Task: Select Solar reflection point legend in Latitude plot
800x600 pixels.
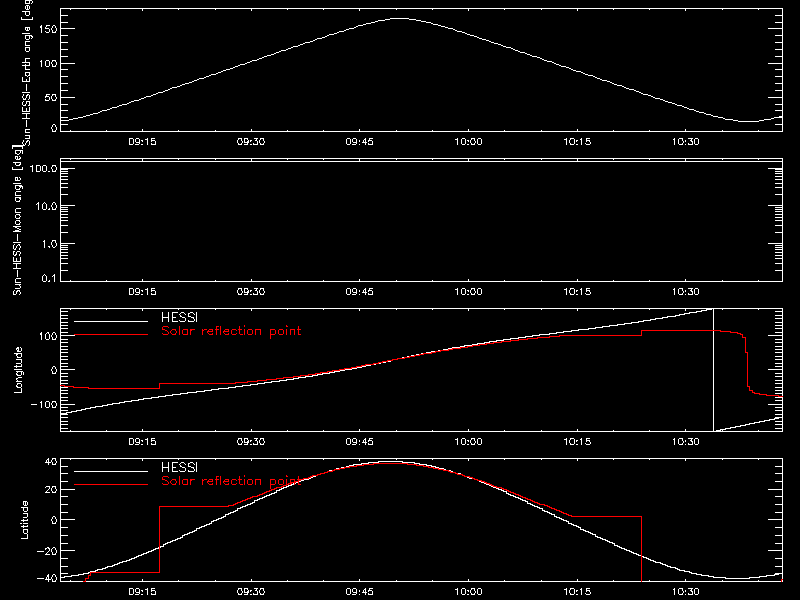Action: click(x=231, y=481)
